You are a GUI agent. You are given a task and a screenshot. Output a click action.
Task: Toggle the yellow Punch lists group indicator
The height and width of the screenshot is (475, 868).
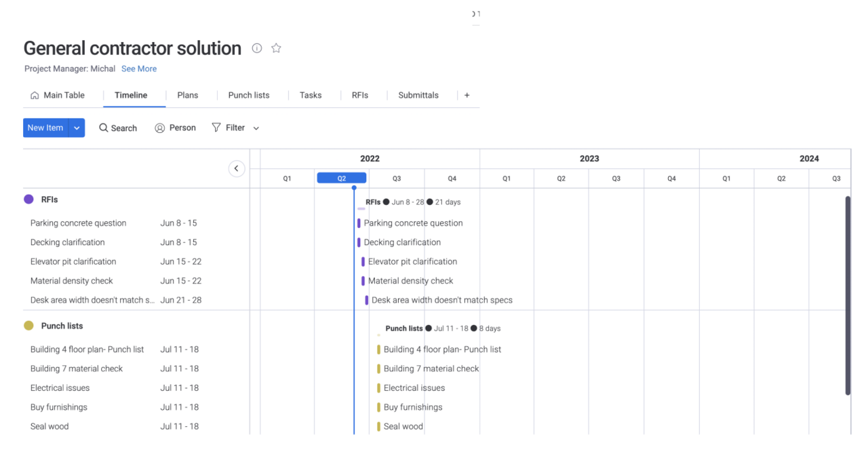[x=28, y=326]
